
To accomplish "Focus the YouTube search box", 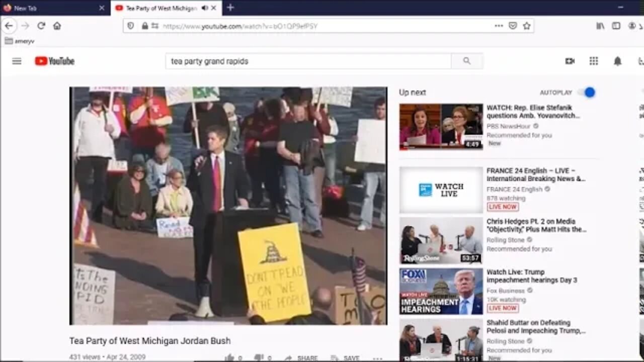I will [308, 61].
